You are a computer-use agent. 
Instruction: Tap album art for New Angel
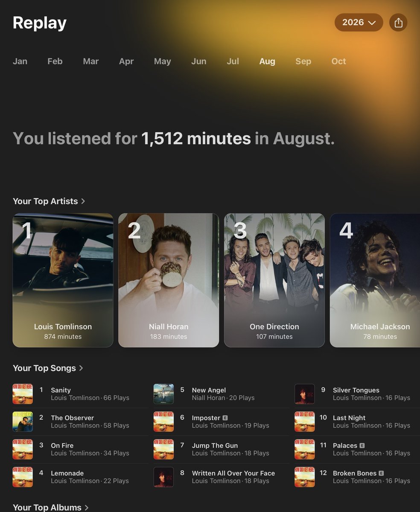pos(163,394)
